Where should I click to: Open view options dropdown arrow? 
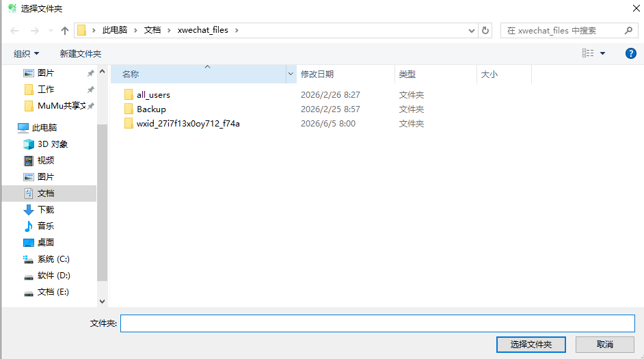(x=602, y=53)
